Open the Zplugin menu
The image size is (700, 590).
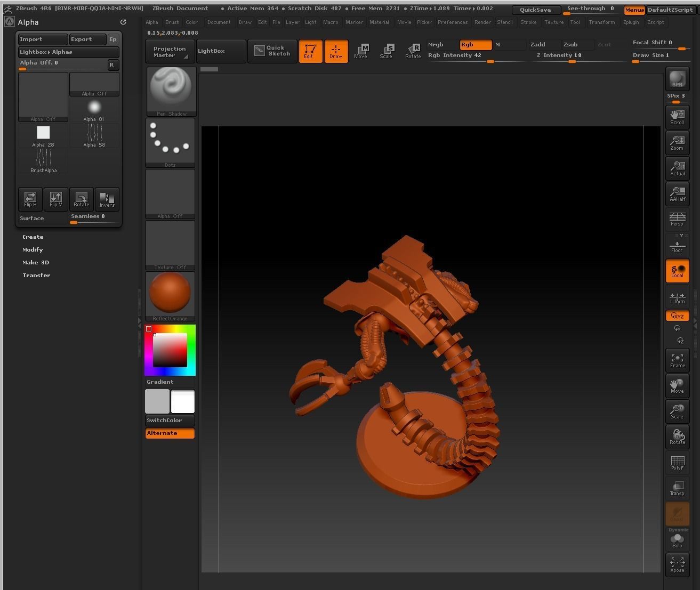pyautogui.click(x=631, y=22)
